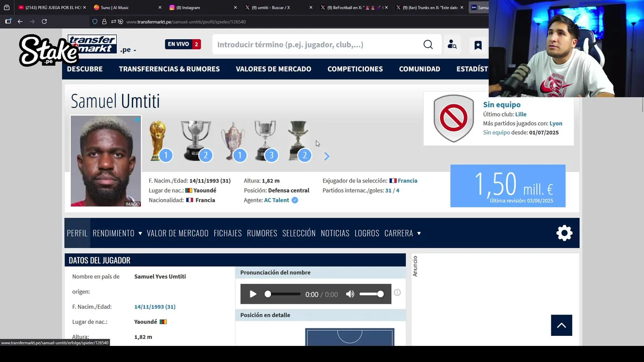
Task: Click the scroll-to-top arrow button
Action: pos(561,325)
